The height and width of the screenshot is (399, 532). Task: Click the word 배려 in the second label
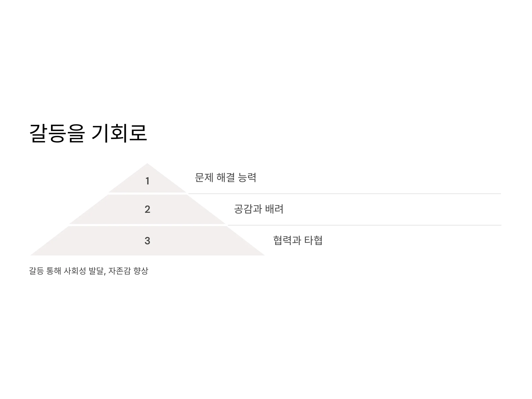[x=274, y=209]
